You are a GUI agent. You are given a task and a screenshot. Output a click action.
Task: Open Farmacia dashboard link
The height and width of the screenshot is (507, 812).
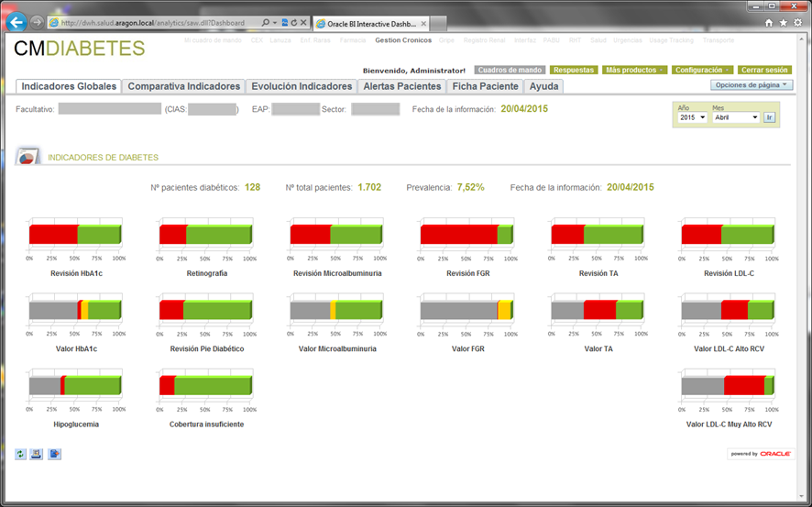tap(353, 39)
